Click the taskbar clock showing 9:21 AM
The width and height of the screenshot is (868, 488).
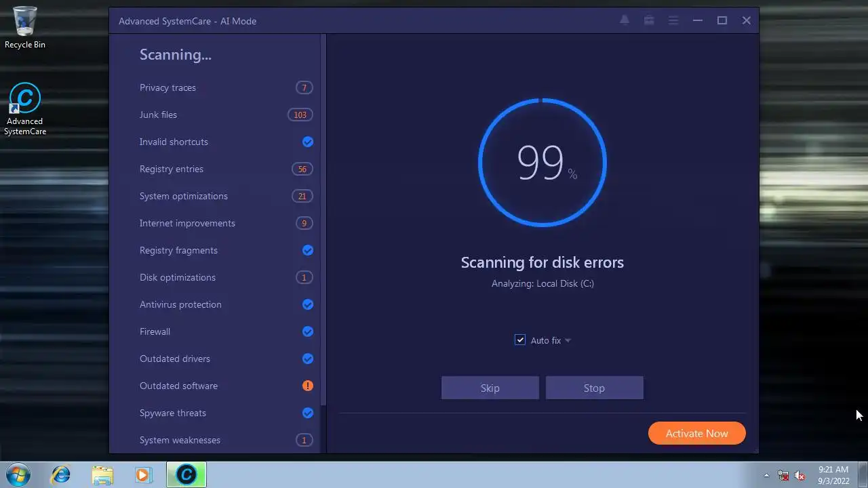pyautogui.click(x=833, y=474)
